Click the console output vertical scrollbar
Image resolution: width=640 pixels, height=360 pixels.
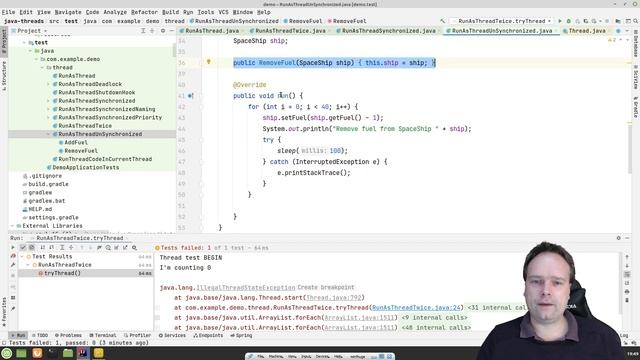pos(621,284)
